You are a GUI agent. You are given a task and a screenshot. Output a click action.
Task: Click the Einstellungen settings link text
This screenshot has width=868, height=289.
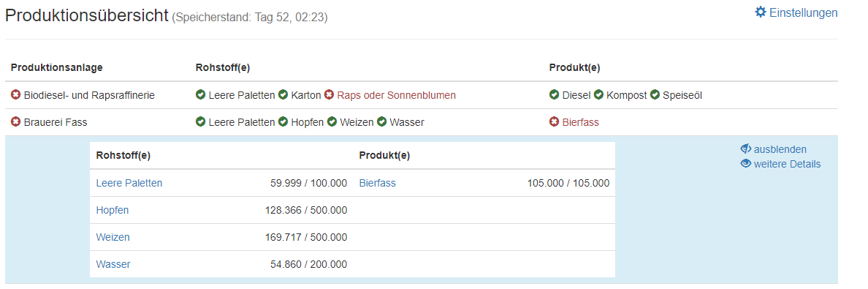[x=803, y=12]
